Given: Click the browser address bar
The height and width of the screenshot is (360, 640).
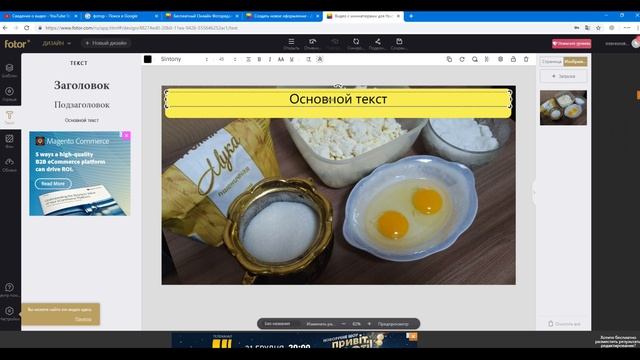Looking at the screenshot, I should 302,28.
